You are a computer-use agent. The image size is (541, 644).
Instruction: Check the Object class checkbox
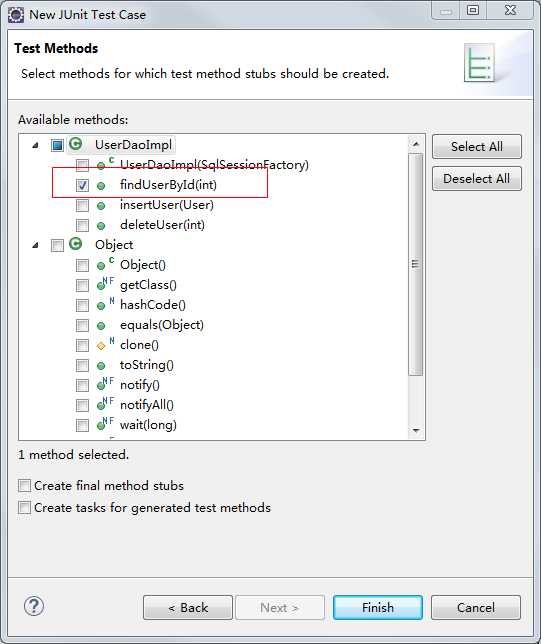coord(57,245)
